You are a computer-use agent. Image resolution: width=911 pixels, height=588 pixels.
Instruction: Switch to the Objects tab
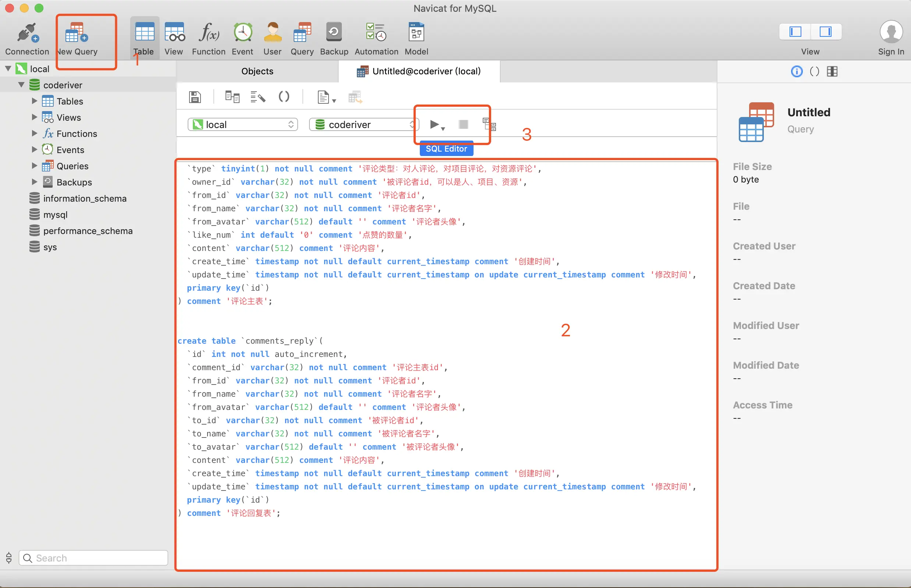click(x=257, y=71)
